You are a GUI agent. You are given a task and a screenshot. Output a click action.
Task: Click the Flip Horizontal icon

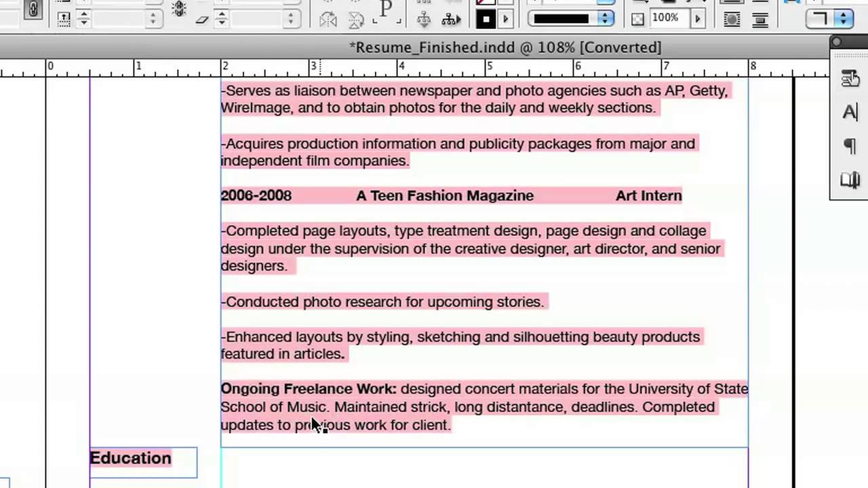pyautogui.click(x=329, y=20)
